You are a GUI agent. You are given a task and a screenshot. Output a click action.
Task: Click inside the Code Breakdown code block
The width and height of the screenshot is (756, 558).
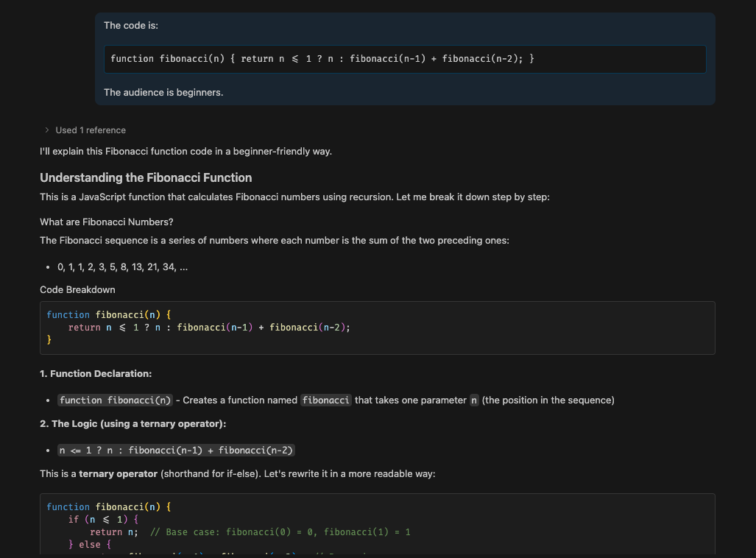point(442,328)
